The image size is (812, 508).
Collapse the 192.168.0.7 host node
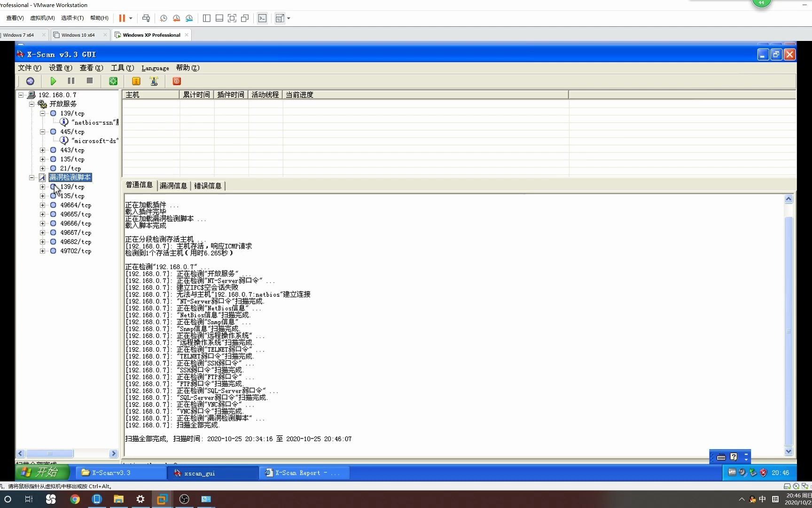(x=21, y=95)
